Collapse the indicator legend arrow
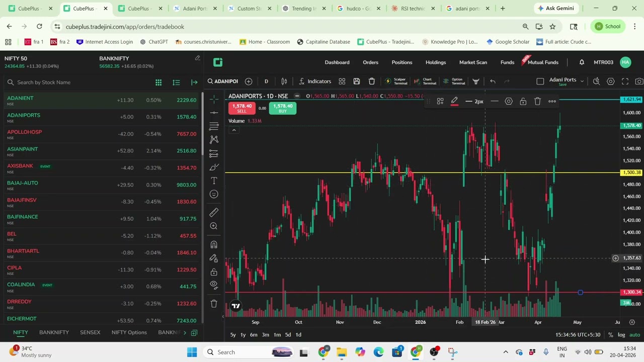 click(233, 130)
